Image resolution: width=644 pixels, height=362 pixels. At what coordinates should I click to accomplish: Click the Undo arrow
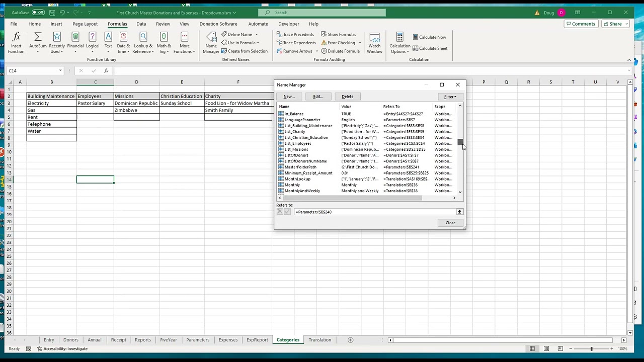tap(62, 12)
